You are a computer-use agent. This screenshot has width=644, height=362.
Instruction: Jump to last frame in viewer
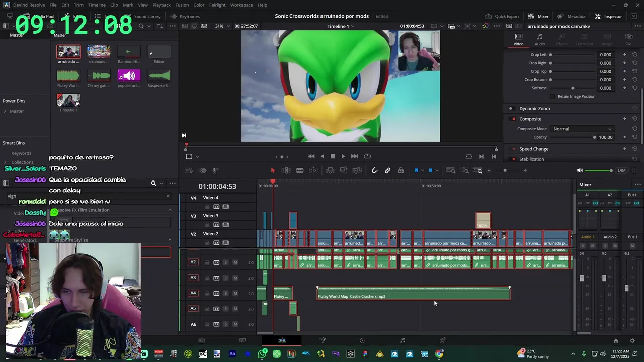354,156
